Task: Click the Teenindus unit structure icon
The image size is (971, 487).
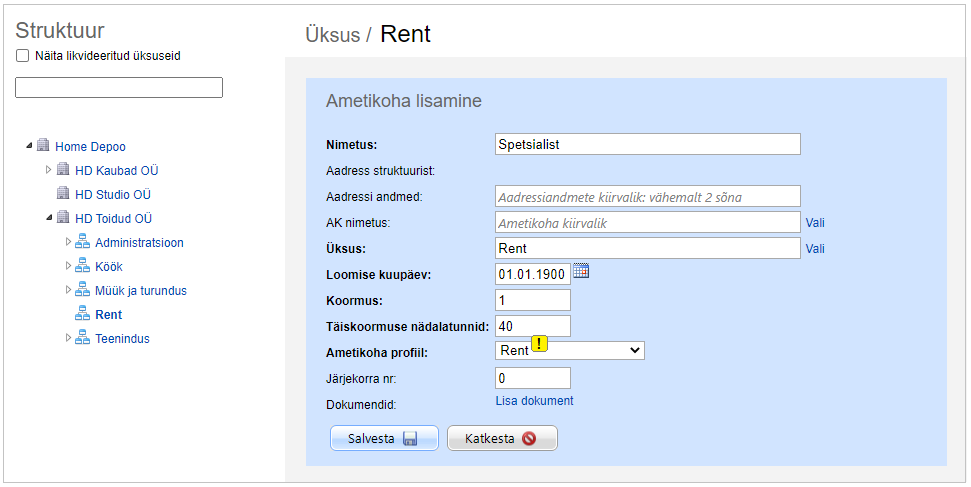Action: (83, 338)
